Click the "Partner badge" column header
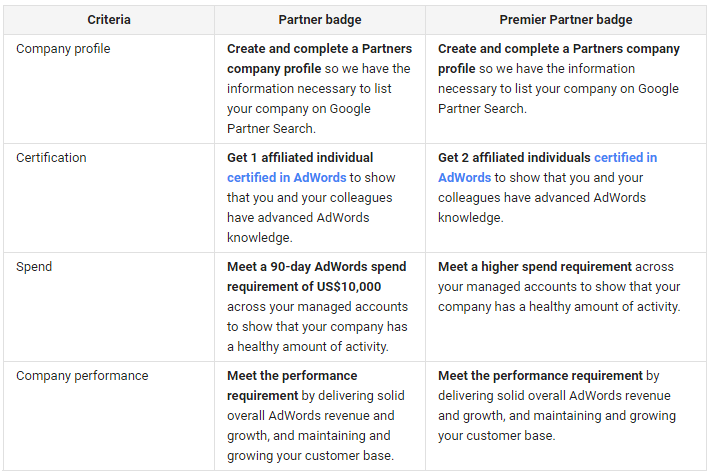 click(x=319, y=20)
